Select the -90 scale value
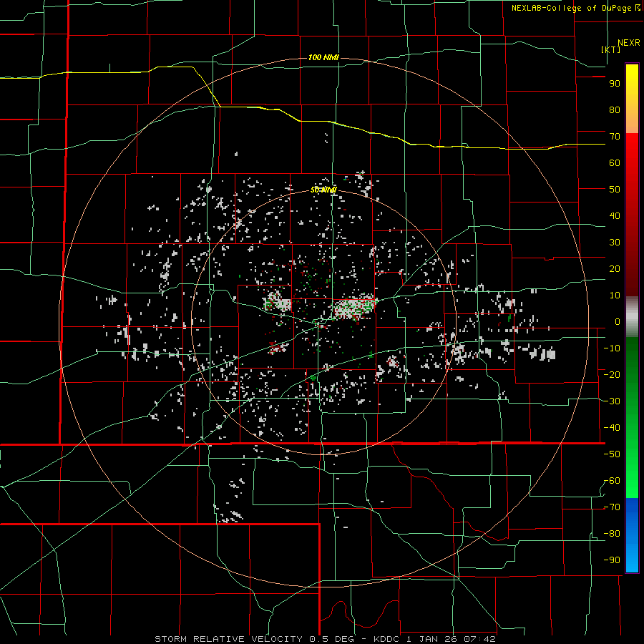 tap(612, 560)
